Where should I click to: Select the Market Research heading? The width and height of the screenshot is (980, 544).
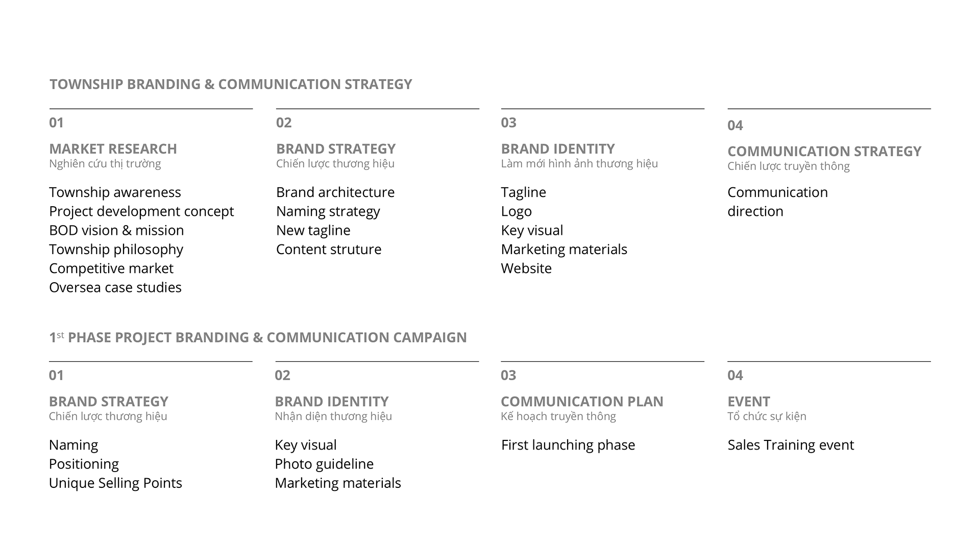click(113, 149)
